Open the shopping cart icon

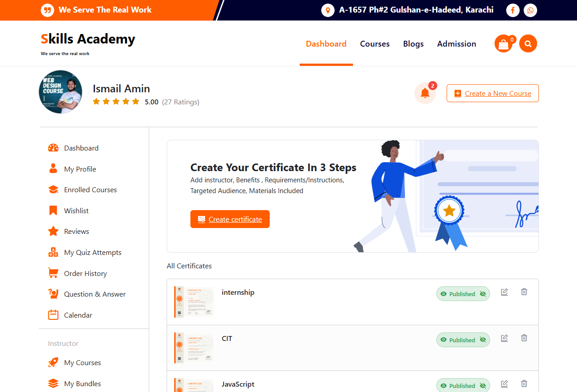(x=504, y=43)
